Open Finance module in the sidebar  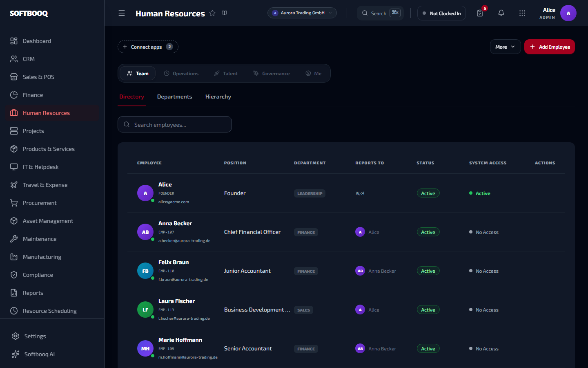coord(52,95)
